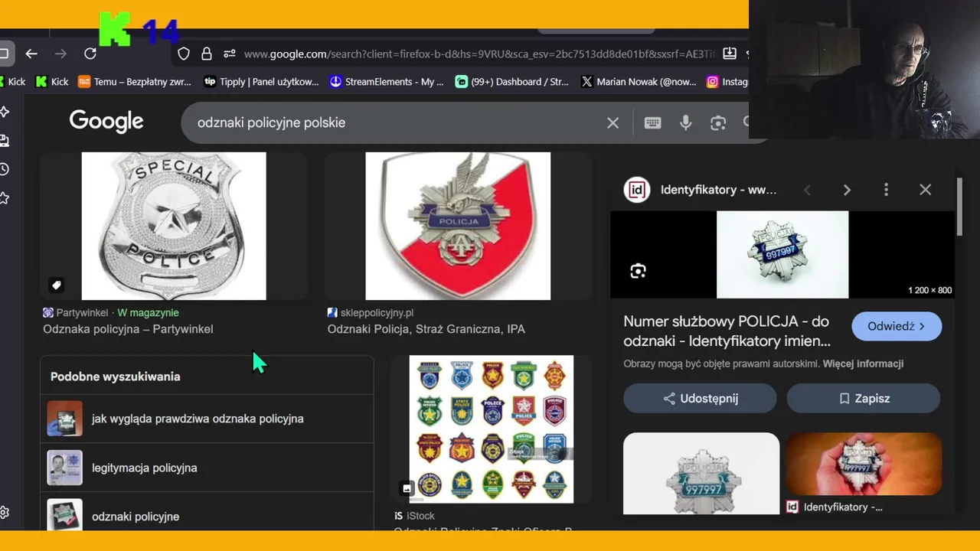Open sidebar settings gear icon

[5, 512]
